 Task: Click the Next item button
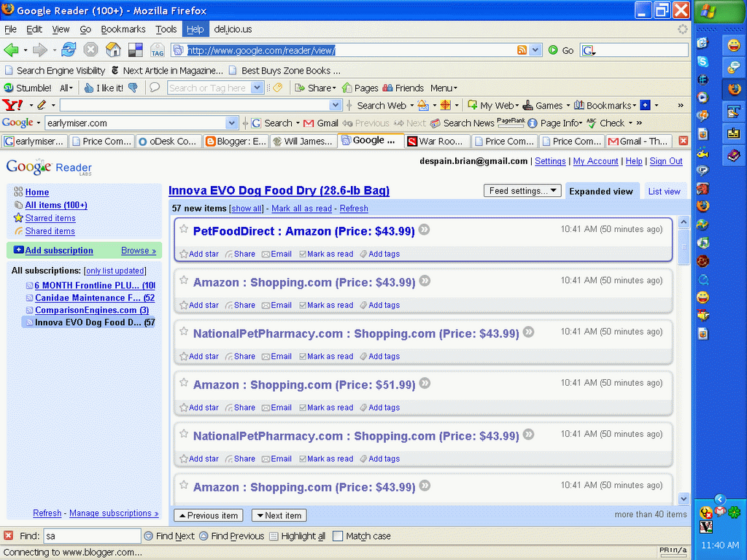[279, 516]
